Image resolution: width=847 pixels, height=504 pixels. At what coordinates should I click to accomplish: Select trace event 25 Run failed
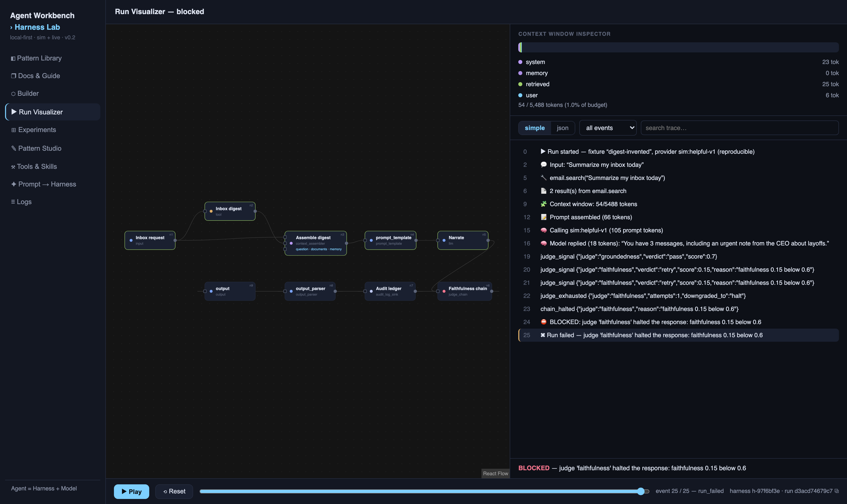[x=679, y=335]
